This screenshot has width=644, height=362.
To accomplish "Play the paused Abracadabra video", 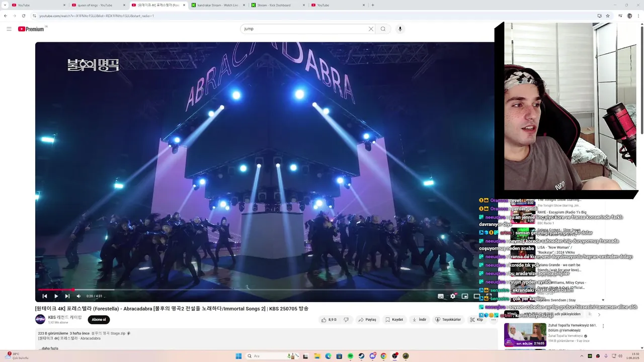I will [56, 296].
